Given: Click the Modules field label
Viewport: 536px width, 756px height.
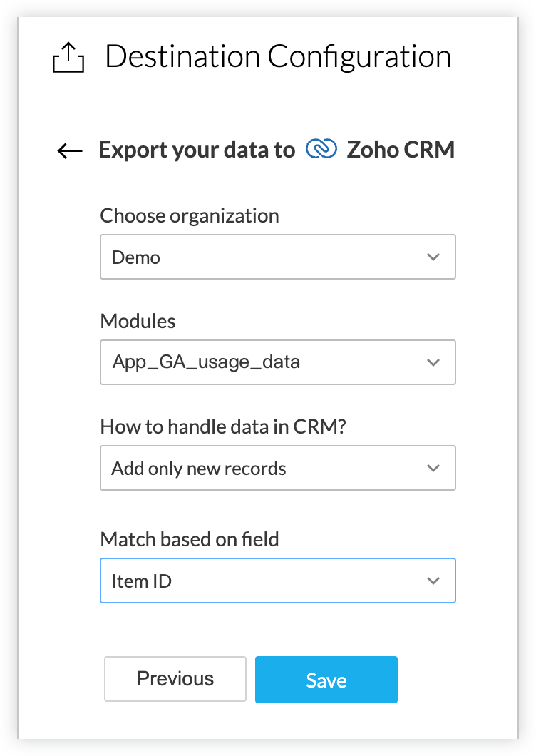Looking at the screenshot, I should (138, 321).
